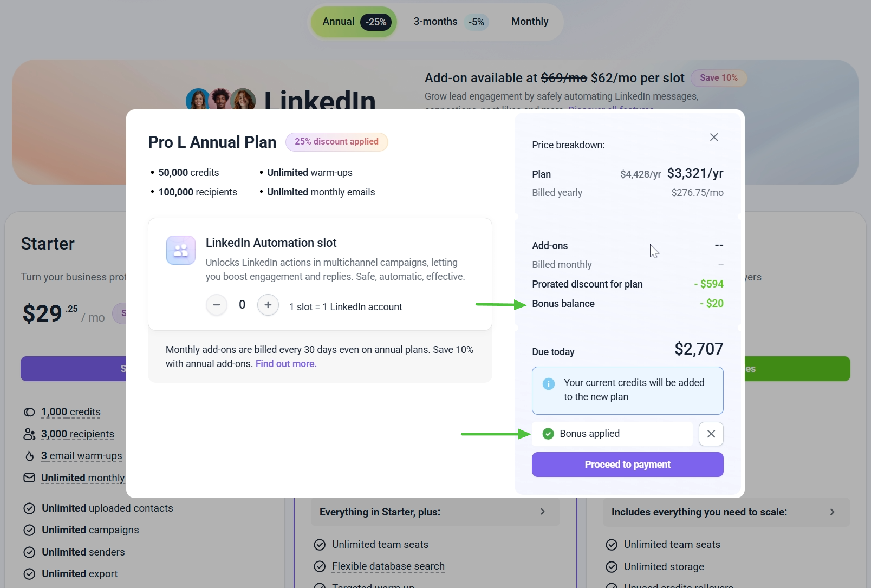Click check icon beside Unlimited uploaded contacts

click(x=30, y=508)
